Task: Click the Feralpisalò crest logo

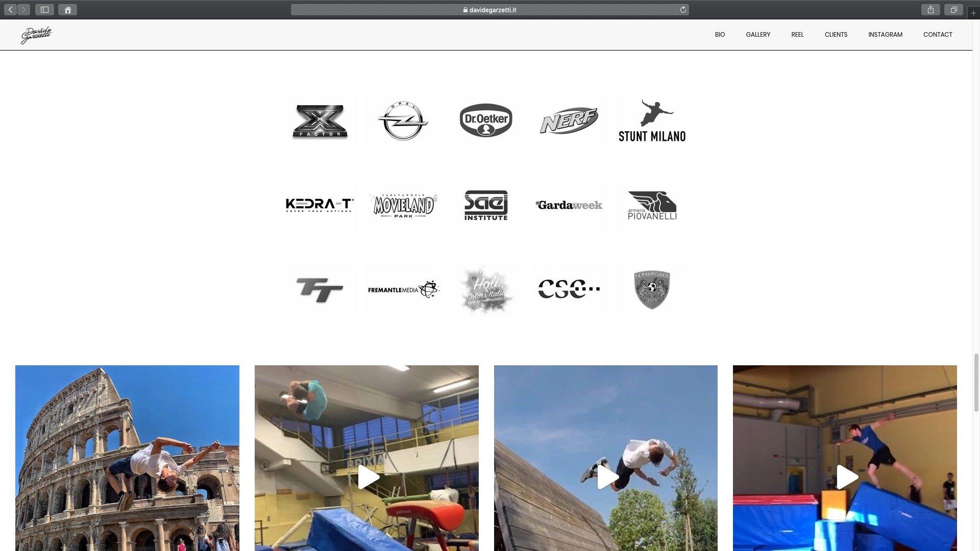Action: point(652,289)
